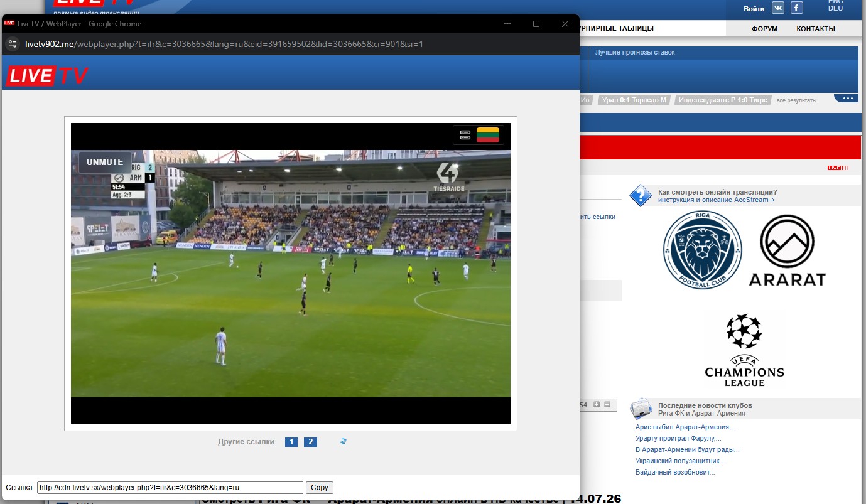Open the server list icon in the player
Screen dimensions: 866x504
465,135
